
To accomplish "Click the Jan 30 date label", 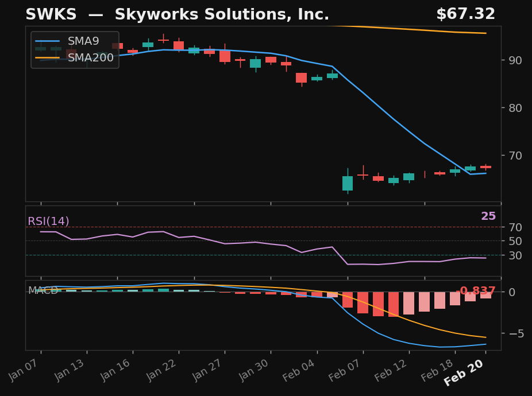I will (254, 370).
